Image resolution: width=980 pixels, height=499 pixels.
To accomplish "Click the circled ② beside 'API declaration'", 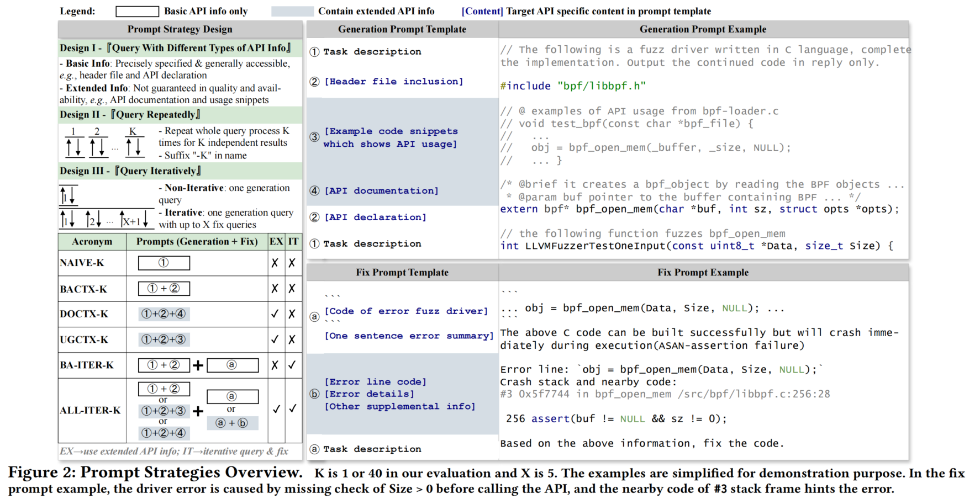I will (314, 217).
